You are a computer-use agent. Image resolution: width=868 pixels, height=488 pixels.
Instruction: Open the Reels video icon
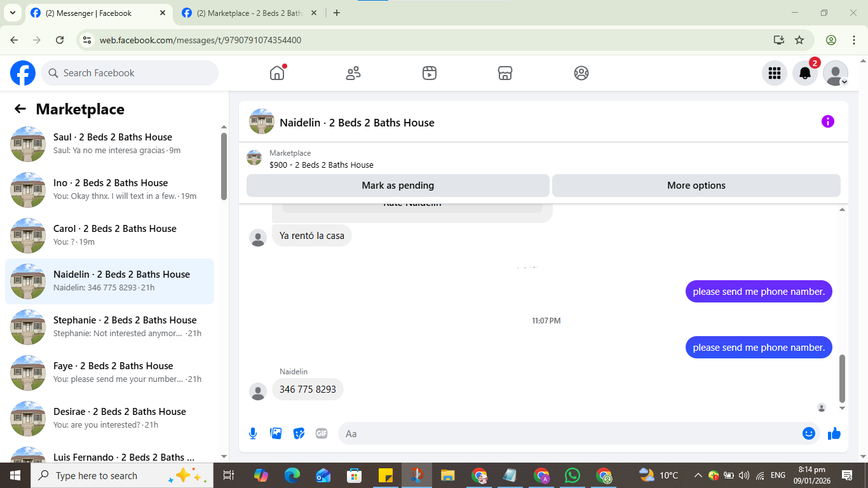click(x=430, y=73)
